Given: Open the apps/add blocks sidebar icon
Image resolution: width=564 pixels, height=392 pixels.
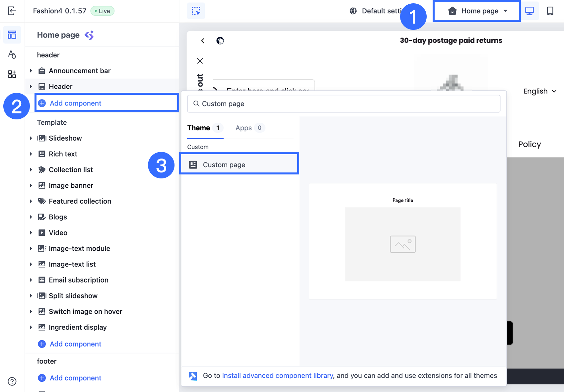Looking at the screenshot, I should click(x=12, y=74).
